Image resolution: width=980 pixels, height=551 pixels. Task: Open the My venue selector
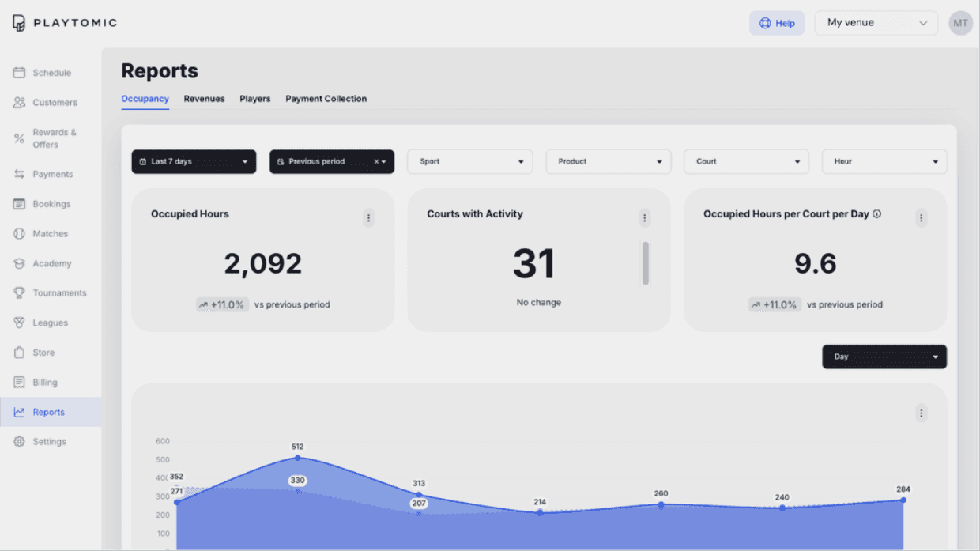pyautogui.click(x=876, y=23)
